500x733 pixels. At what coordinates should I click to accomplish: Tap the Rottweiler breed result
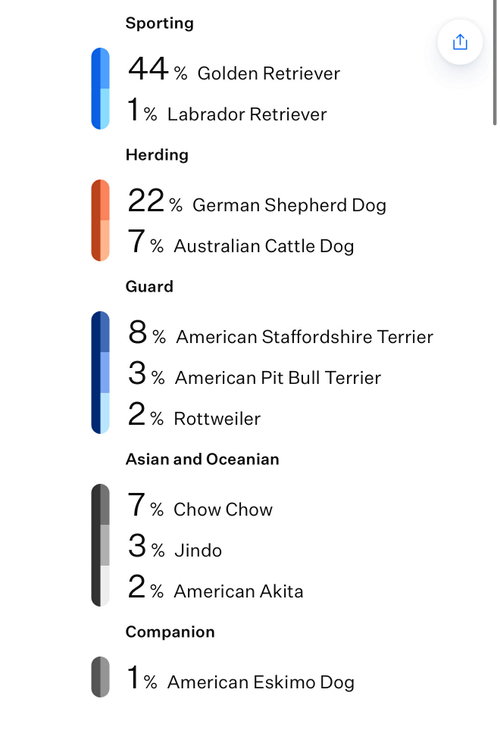[x=194, y=415]
